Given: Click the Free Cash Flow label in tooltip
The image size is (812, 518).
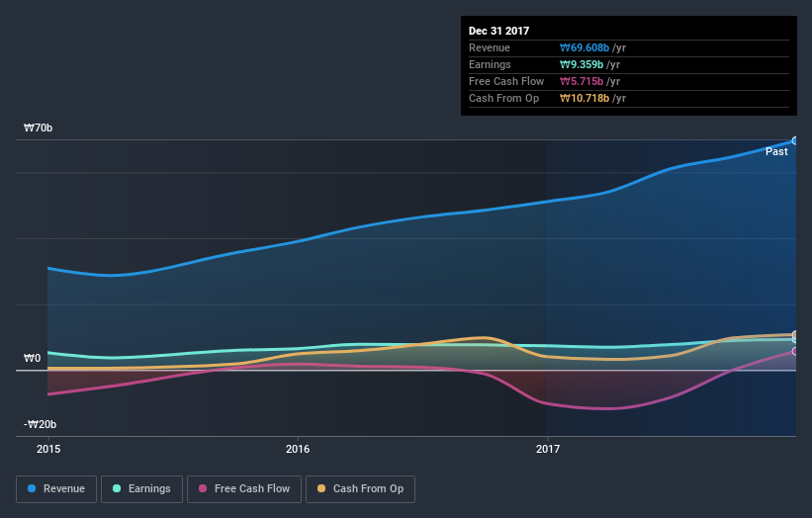Looking at the screenshot, I should click(x=506, y=81).
